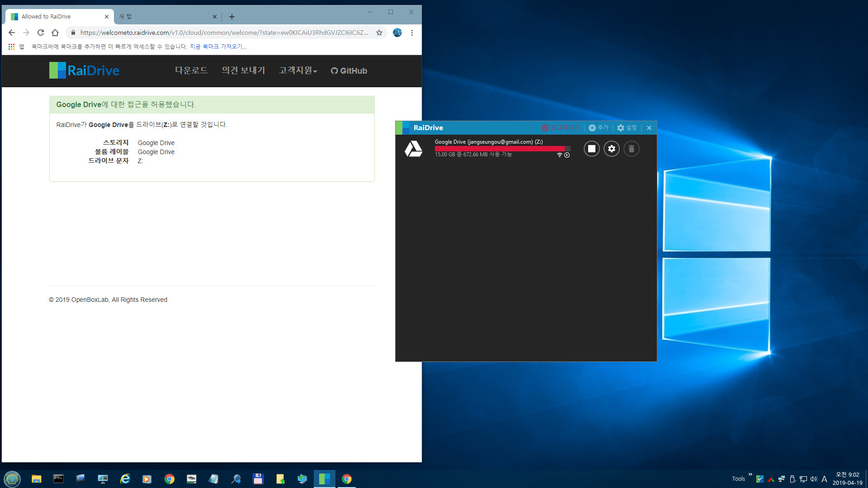Open 설정 (settings) in RaiDrive title bar
Viewport: 868px width, 488px height.
[627, 128]
